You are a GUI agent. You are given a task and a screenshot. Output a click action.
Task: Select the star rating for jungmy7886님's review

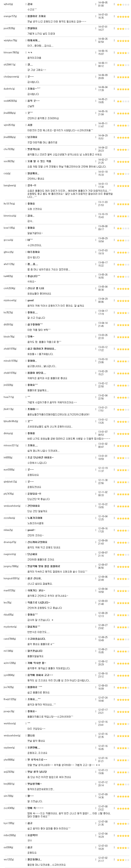[123, 566]
